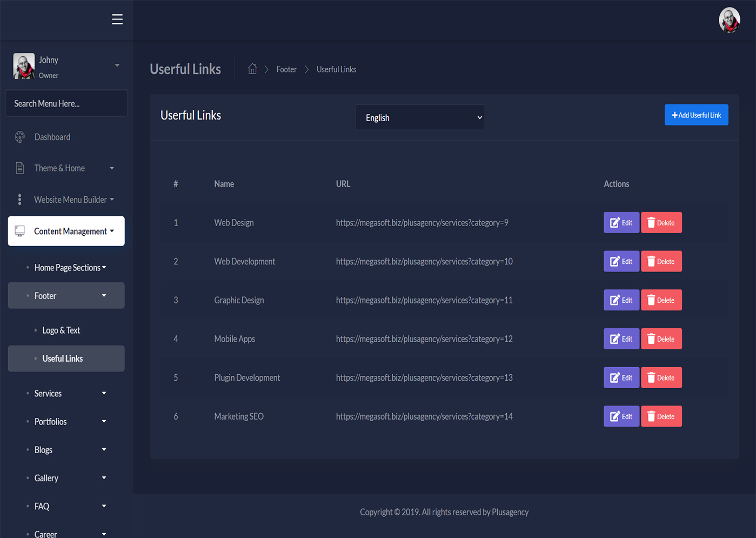Click Footer in the breadcrumb
Image resolution: width=756 pixels, height=538 pixels.
[x=286, y=69]
